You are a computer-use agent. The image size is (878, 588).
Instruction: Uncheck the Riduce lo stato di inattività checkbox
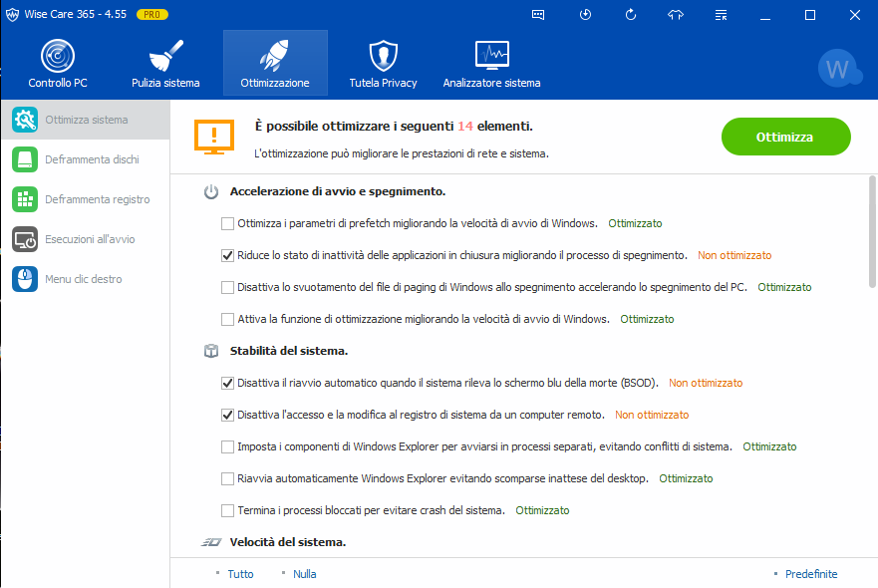(x=227, y=256)
